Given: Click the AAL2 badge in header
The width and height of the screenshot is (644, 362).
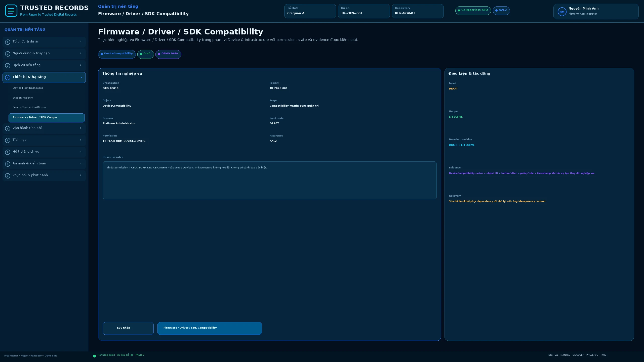Looking at the screenshot, I should [501, 11].
